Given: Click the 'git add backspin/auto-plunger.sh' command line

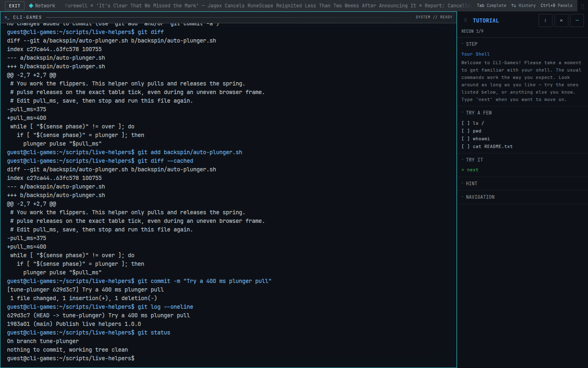Looking at the screenshot, I should click(x=125, y=153).
